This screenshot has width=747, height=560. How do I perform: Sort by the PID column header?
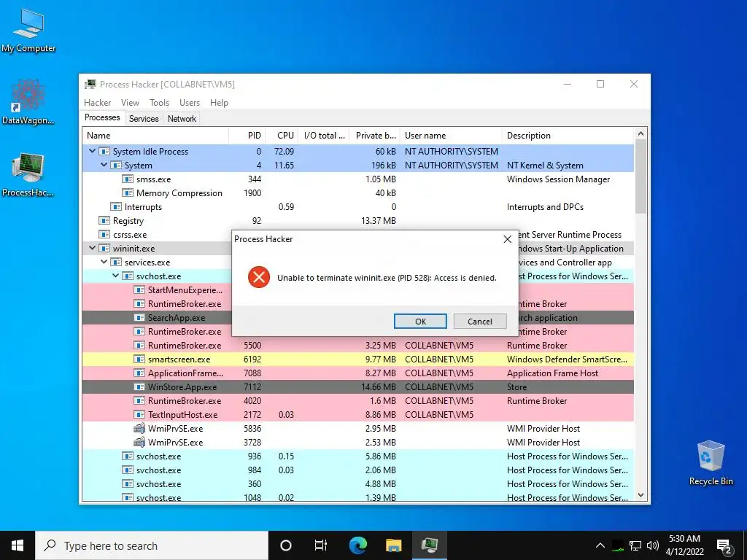247,135
